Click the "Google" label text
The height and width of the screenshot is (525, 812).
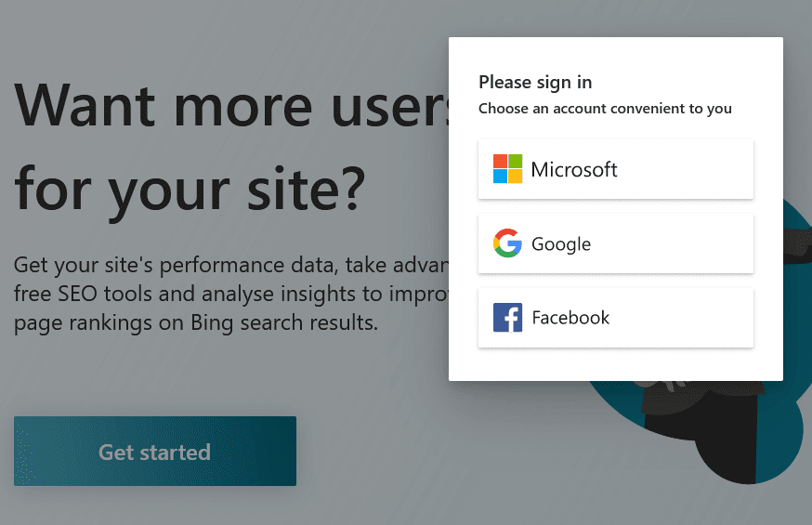tap(561, 244)
